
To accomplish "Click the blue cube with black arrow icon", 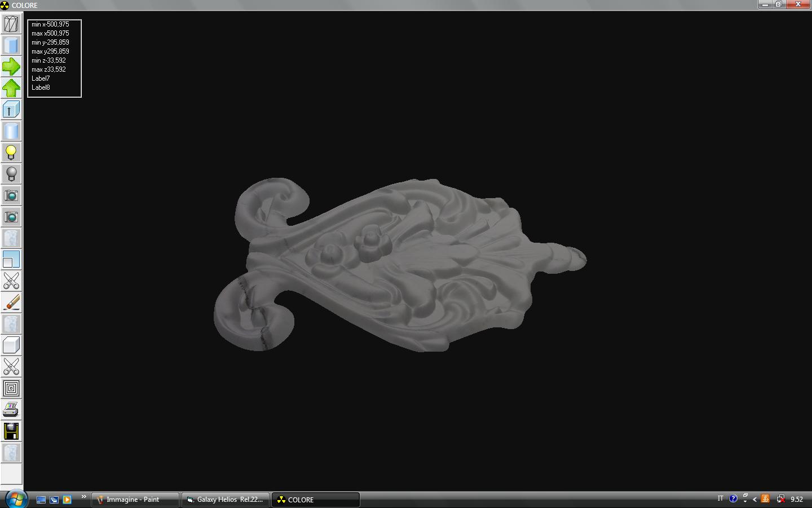I will pos(11,110).
